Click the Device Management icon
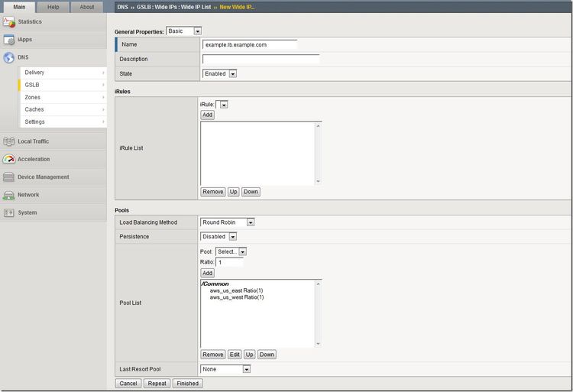Viewport: 573px width, 392px height. pos(9,177)
